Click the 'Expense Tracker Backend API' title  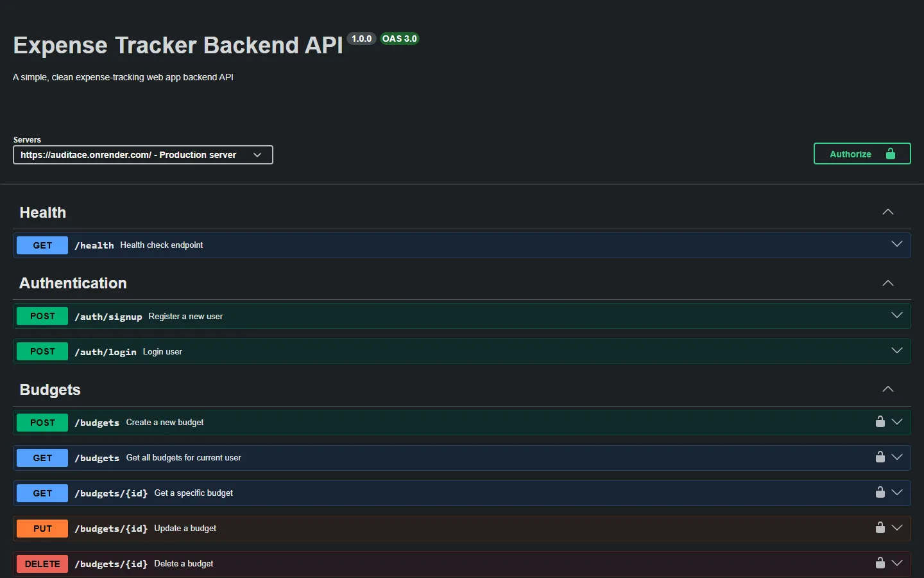click(178, 45)
